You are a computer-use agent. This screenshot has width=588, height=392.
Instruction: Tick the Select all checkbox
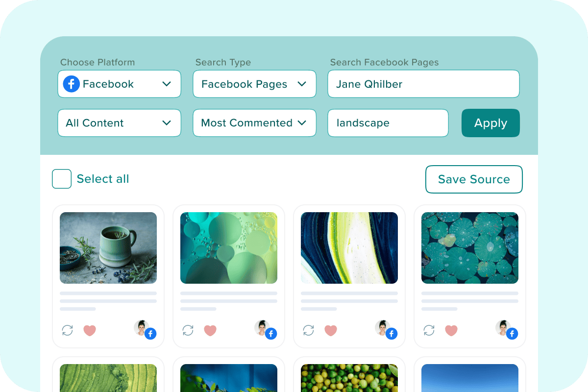click(62, 179)
